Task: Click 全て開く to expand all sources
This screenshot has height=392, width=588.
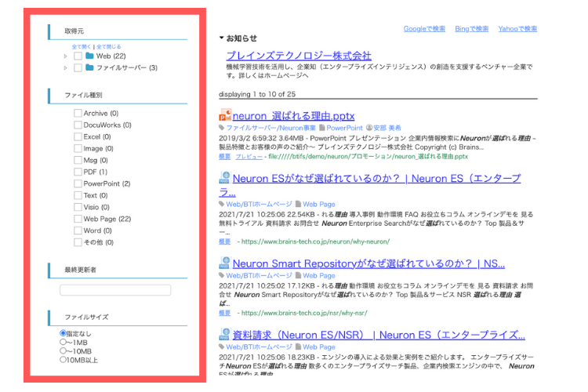Action: pos(82,47)
